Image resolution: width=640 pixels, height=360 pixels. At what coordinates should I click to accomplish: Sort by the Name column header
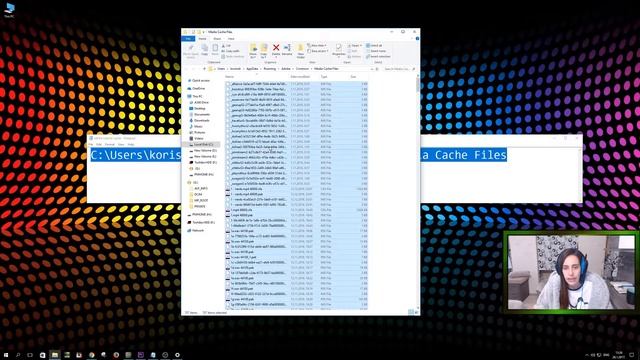coord(229,77)
